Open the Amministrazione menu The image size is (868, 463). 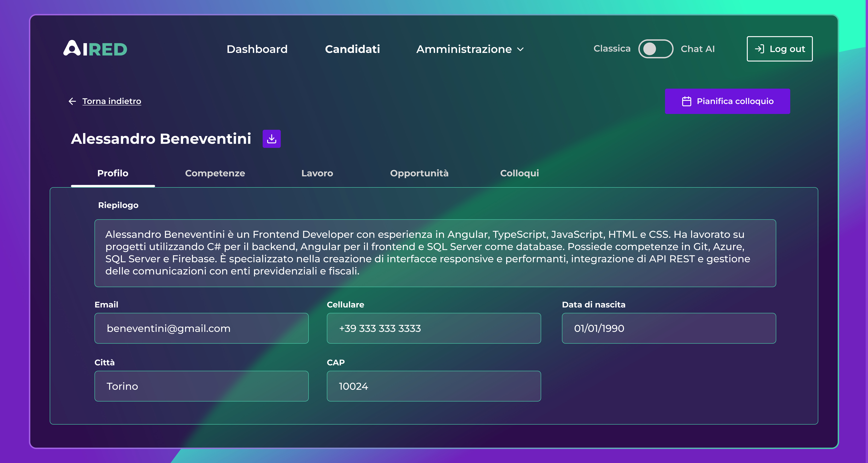point(470,49)
